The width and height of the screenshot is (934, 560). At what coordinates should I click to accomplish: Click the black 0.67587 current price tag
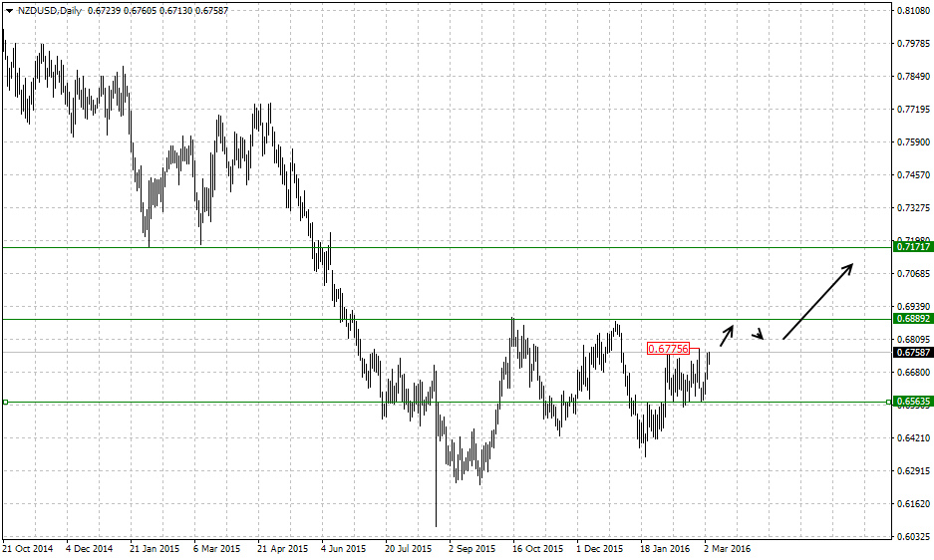coord(913,352)
